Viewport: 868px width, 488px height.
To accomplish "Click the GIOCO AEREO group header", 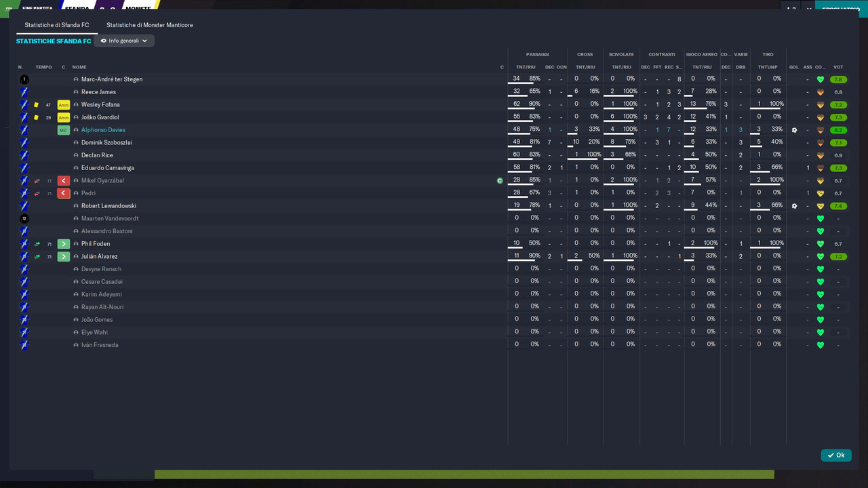I will pos(702,54).
